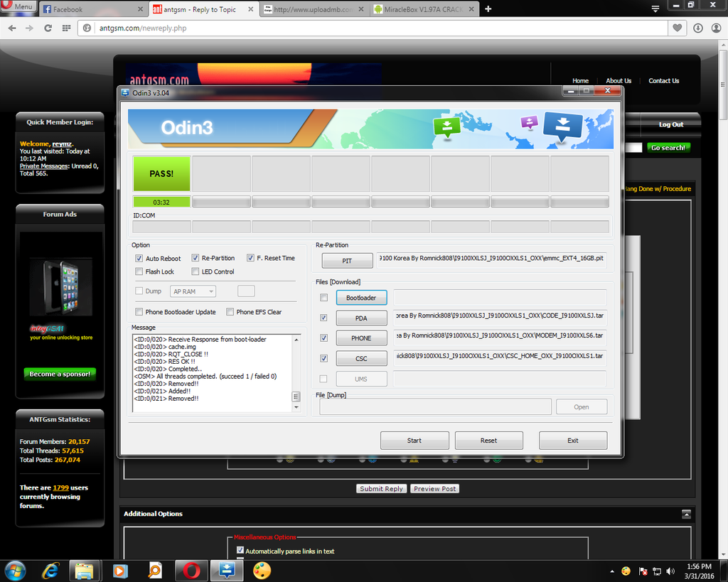This screenshot has width=728, height=582.
Task: Click the volume speaker icon in system tray
Action: click(669, 571)
